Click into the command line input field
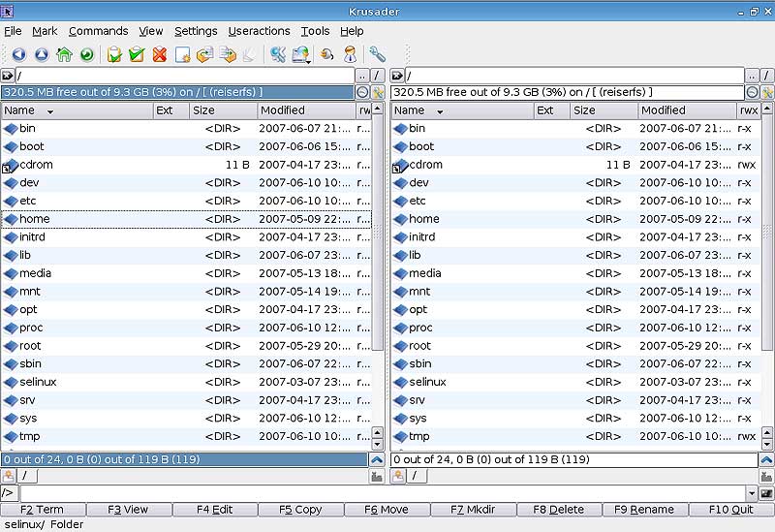The width and height of the screenshot is (775, 532). (383, 493)
